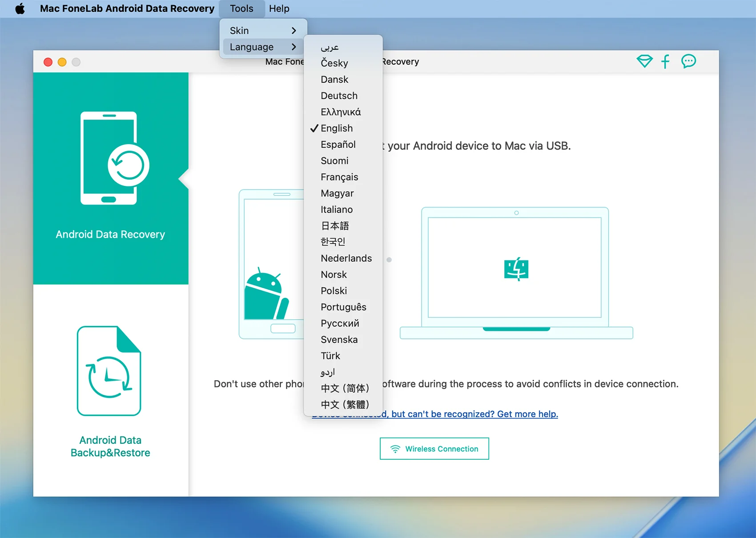Viewport: 756px width, 538px height.
Task: Open the Facebook share icon
Action: pyautogui.click(x=665, y=61)
